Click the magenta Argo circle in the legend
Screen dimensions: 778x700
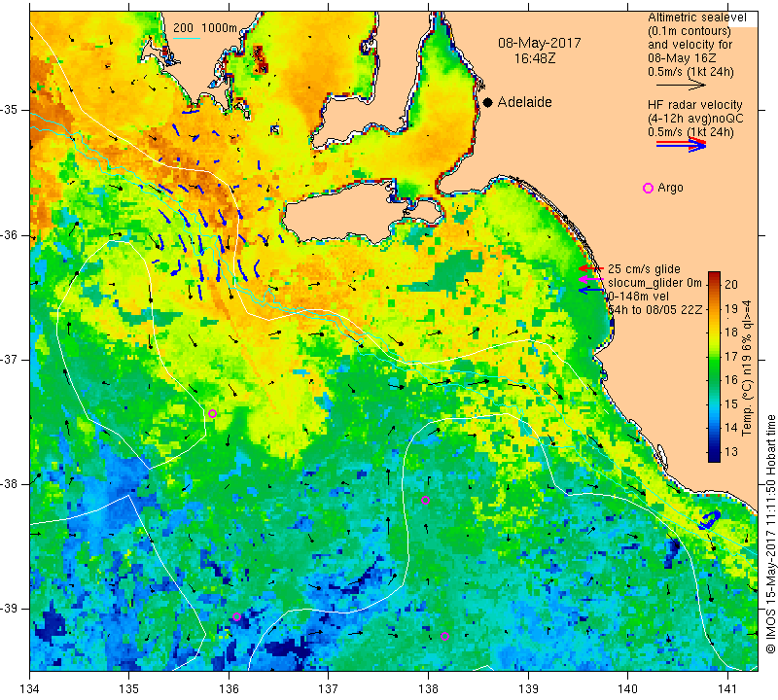click(648, 188)
